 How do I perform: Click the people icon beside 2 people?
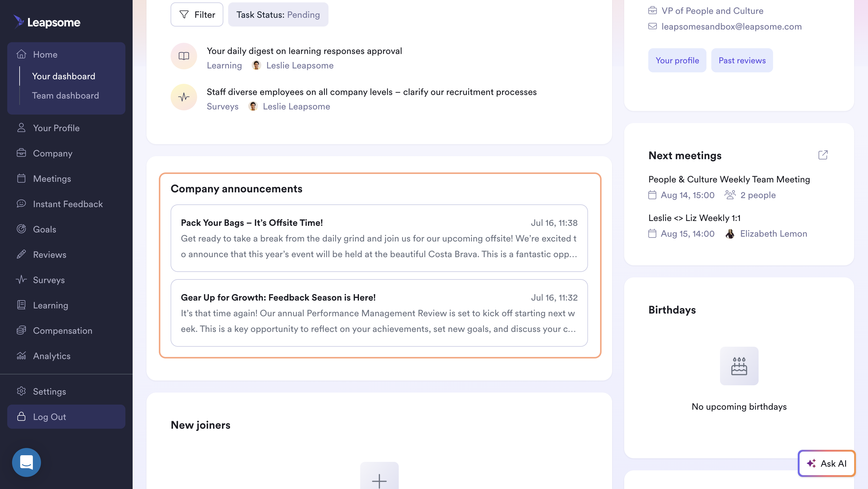pyautogui.click(x=730, y=195)
